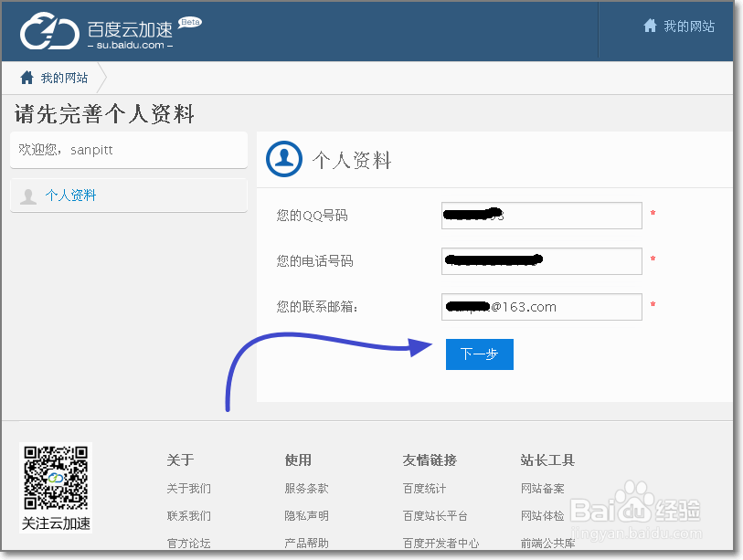
Task: Click the user icon next to 个人资料 sidebar item
Action: 28,195
